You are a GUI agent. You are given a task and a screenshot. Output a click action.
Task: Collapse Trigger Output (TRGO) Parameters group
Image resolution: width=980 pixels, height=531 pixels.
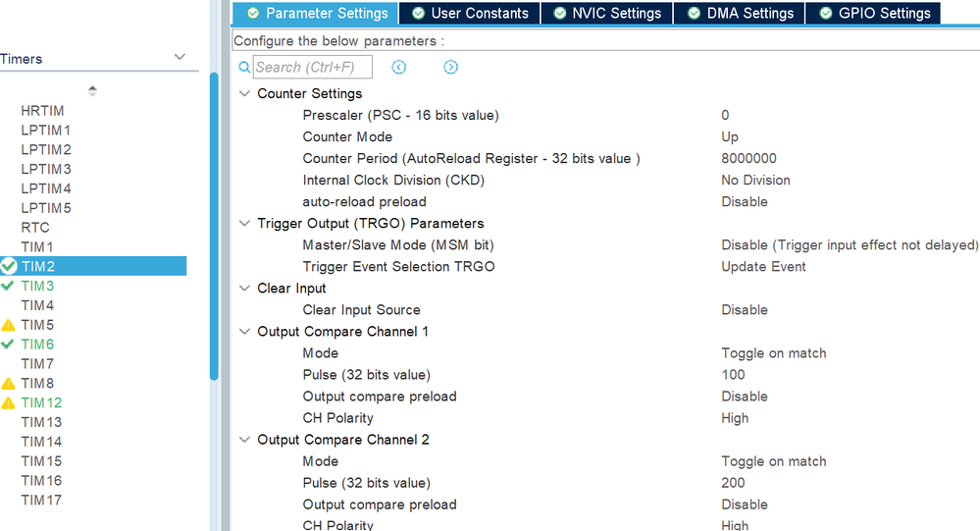(244, 223)
